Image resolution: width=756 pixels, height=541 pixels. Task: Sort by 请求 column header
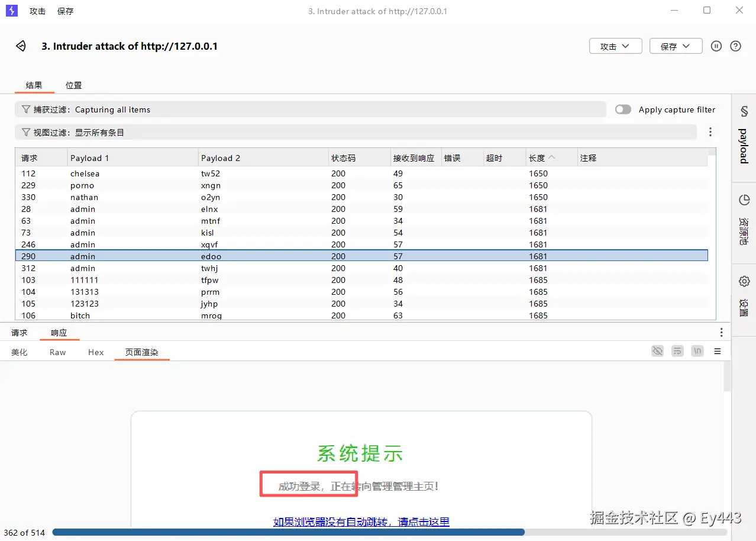click(x=41, y=158)
